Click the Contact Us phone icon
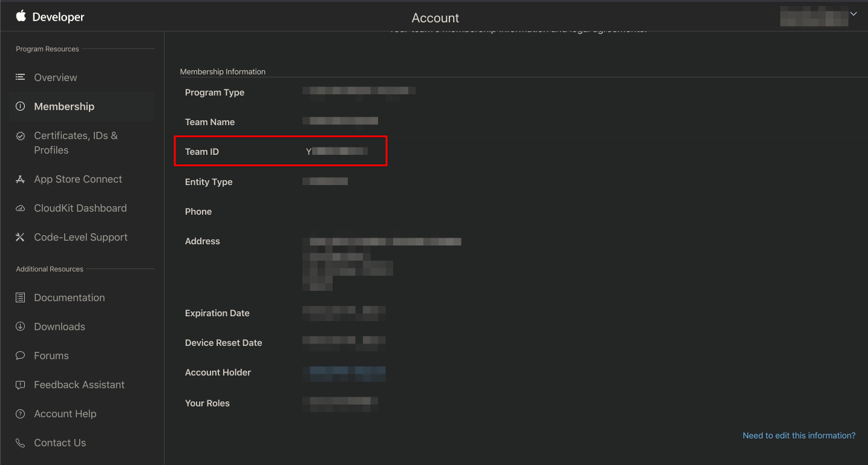868x465 pixels. tap(21, 443)
